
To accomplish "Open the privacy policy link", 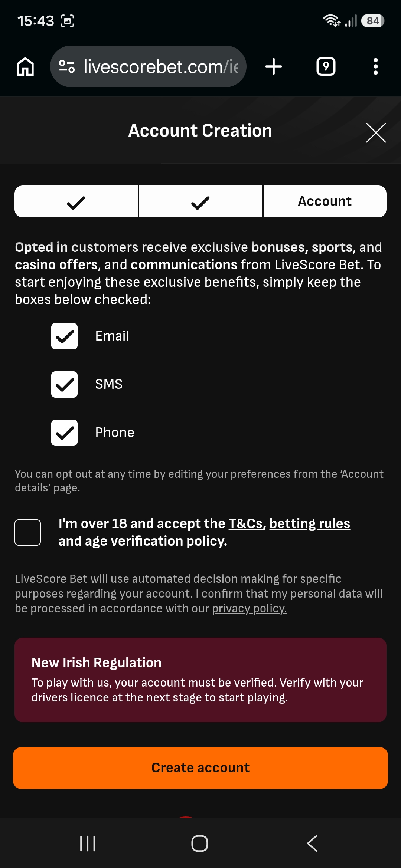I will (x=249, y=609).
